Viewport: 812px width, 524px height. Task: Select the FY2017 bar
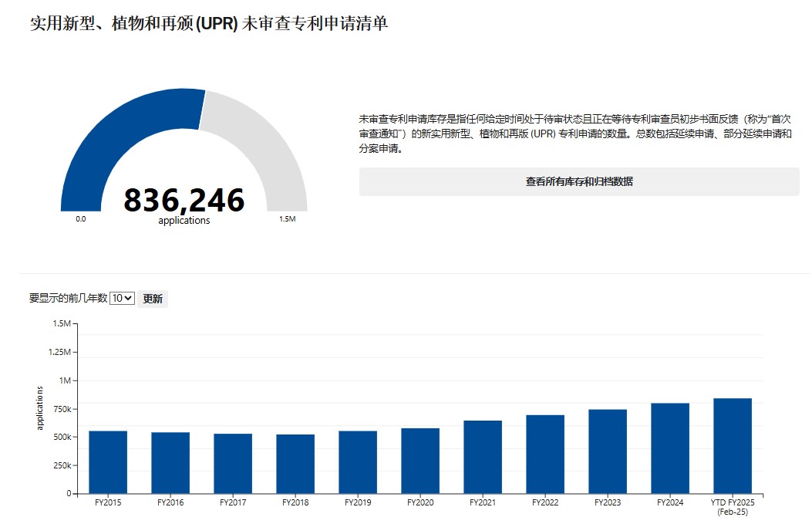coord(233,463)
